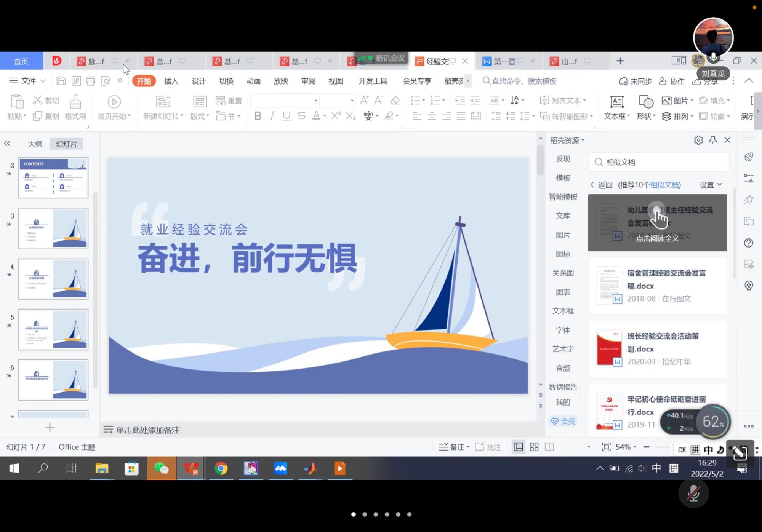This screenshot has height=532, width=762.
Task: Click the strikethrough text icon
Action: [x=301, y=116]
